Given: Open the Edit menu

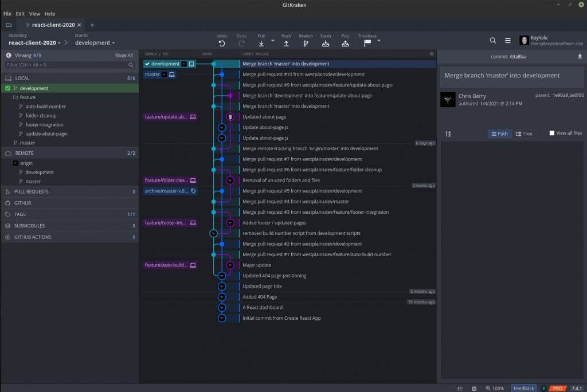Looking at the screenshot, I should (20, 14).
